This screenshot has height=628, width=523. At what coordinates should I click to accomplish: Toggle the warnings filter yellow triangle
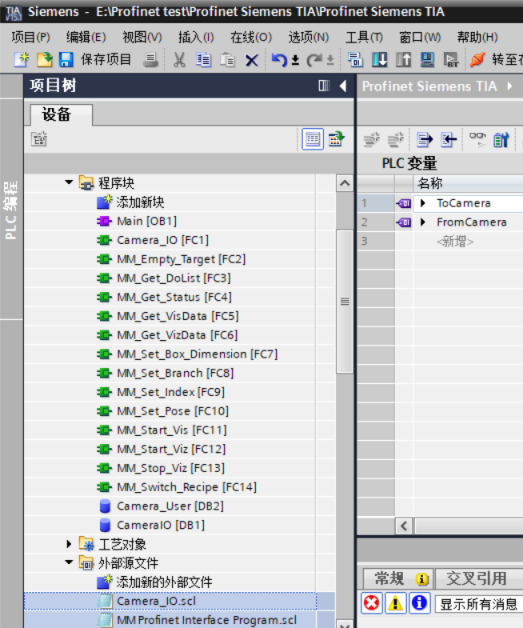click(x=395, y=603)
